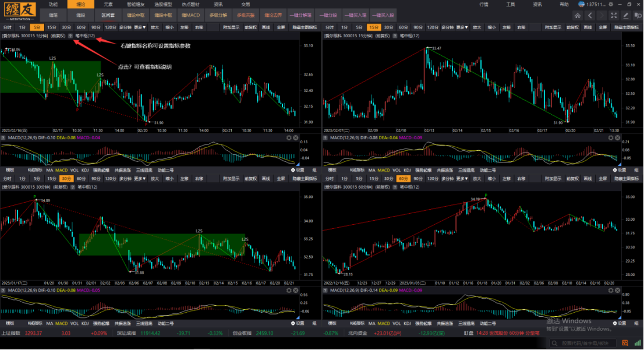The image size is (644, 350).
Task: Toggle 隐藏主图指标 in the top-left chart
Action: click(305, 27)
